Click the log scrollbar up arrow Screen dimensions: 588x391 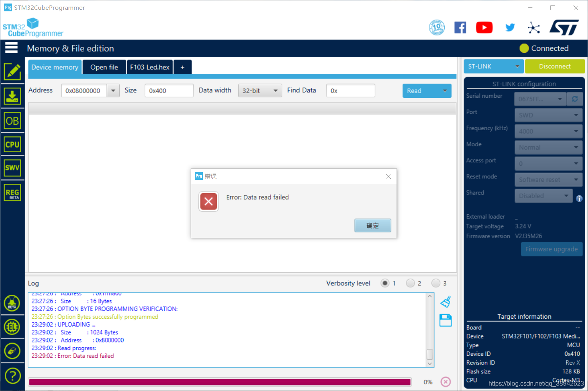(x=430, y=296)
